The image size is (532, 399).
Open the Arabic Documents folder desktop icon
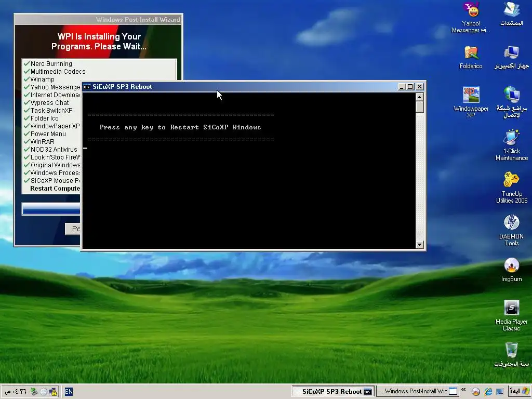point(512,14)
